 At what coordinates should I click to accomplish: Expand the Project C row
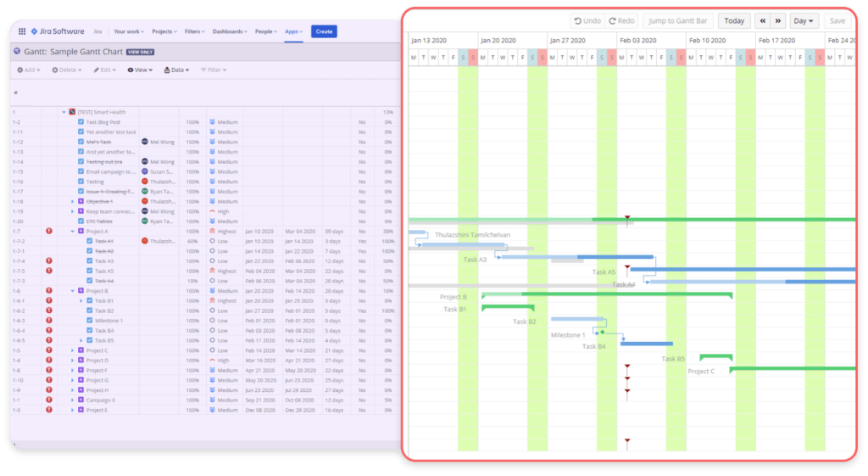pyautogui.click(x=73, y=350)
